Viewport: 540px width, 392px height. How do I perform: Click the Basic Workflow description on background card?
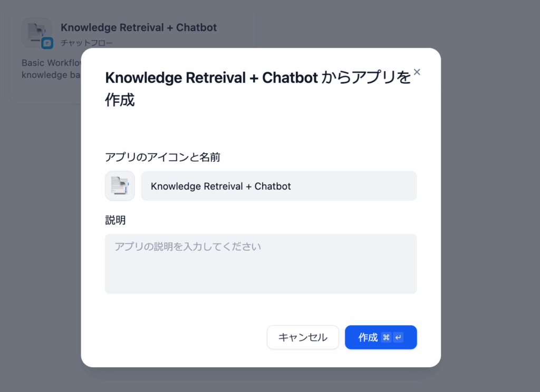[x=51, y=63]
